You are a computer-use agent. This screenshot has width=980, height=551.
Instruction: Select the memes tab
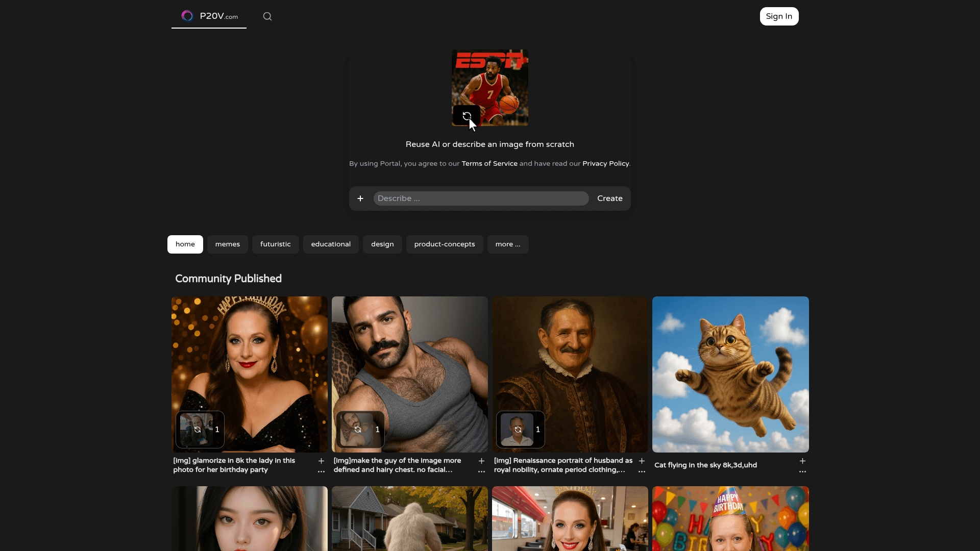click(228, 244)
